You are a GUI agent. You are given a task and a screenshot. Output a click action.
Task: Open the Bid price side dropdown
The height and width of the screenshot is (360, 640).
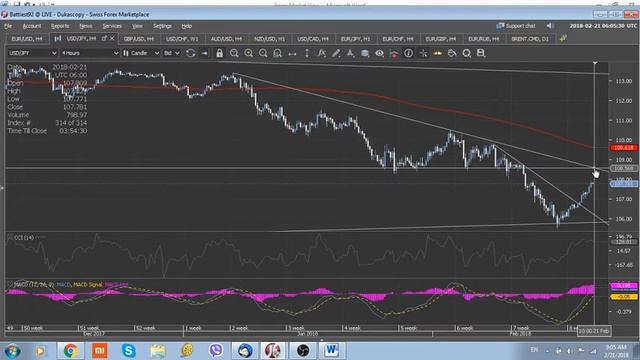pos(171,53)
